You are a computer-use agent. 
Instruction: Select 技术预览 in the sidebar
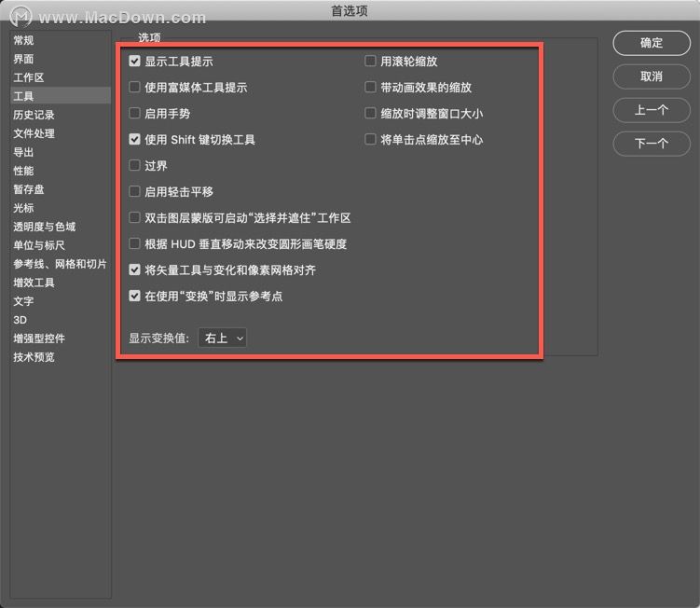tap(61, 357)
